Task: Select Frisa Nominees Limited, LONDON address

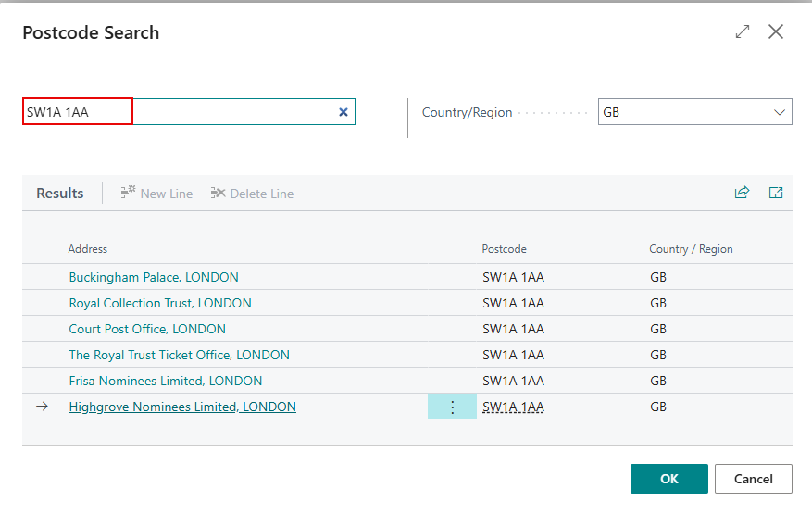Action: pyautogui.click(x=166, y=381)
